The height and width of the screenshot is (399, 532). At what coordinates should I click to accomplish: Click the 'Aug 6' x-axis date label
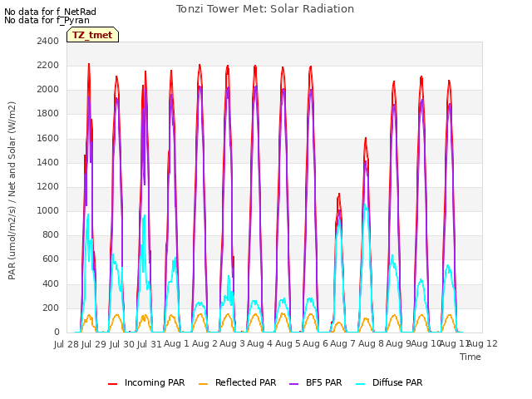click(x=315, y=343)
